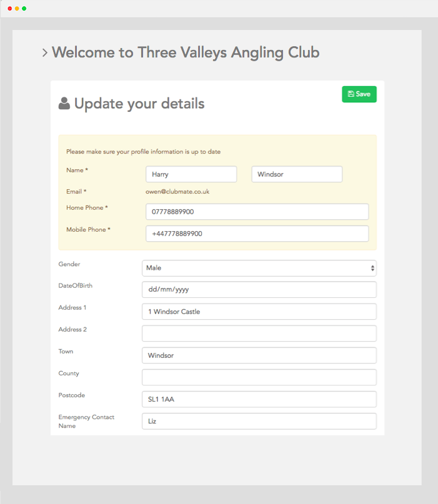The image size is (438, 504).
Task: Edit the Postcode field
Action: pyautogui.click(x=259, y=399)
